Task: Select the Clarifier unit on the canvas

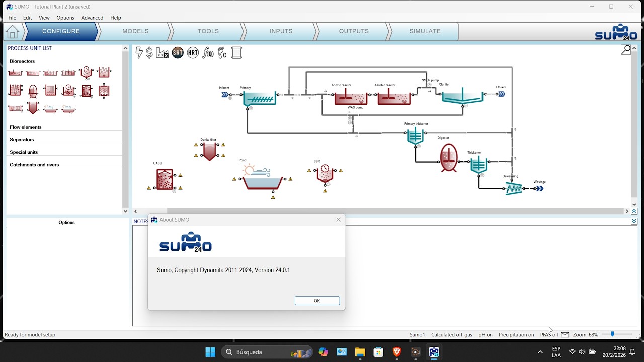Action: tap(462, 96)
